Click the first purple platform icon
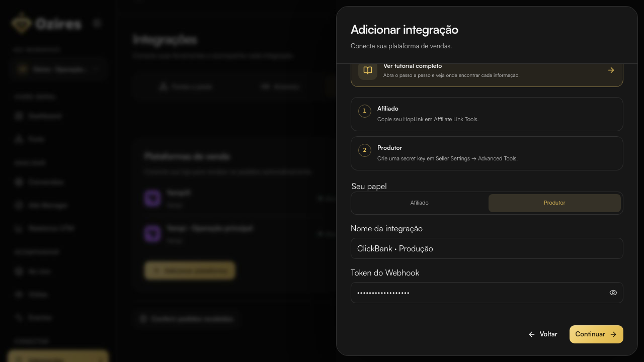The width and height of the screenshot is (644, 362). 152,199
